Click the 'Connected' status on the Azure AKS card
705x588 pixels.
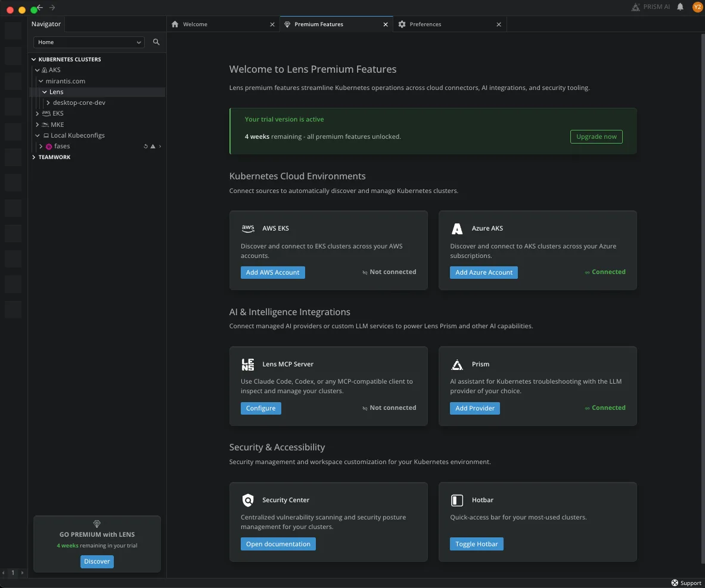coord(605,272)
